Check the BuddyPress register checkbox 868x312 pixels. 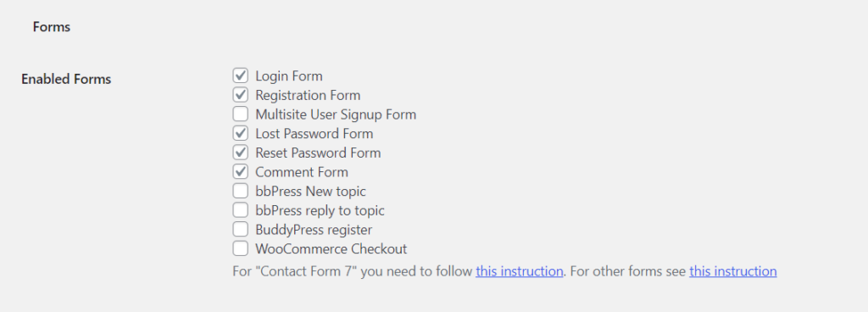pos(240,230)
